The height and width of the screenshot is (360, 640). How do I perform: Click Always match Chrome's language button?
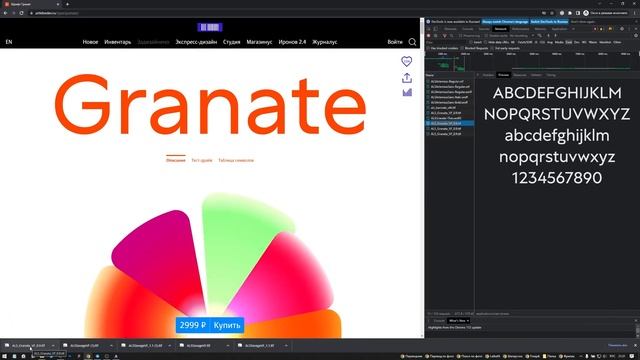coord(505,22)
